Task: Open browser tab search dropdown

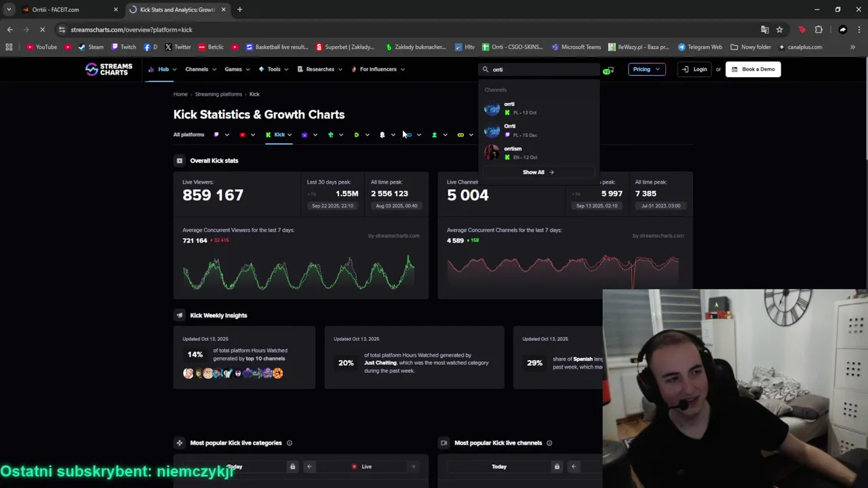Action: pyautogui.click(x=9, y=9)
